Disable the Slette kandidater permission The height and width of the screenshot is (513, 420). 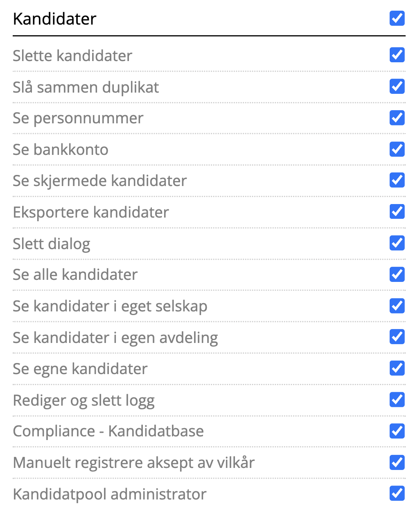(397, 55)
